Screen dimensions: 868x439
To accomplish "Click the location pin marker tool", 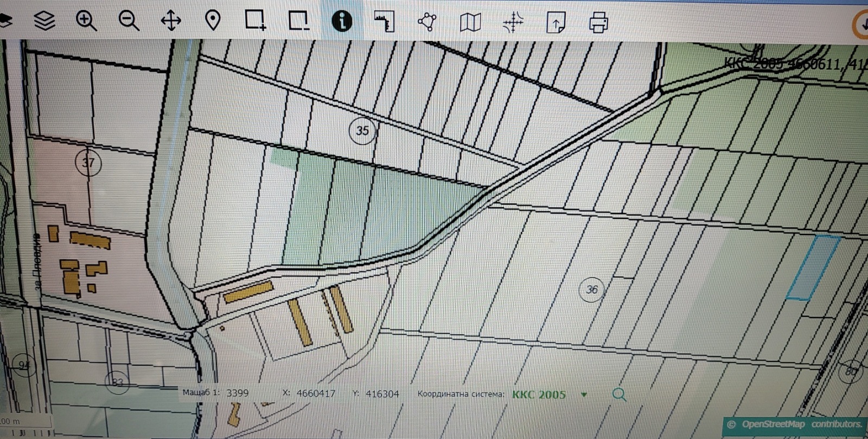I will pyautogui.click(x=213, y=21).
